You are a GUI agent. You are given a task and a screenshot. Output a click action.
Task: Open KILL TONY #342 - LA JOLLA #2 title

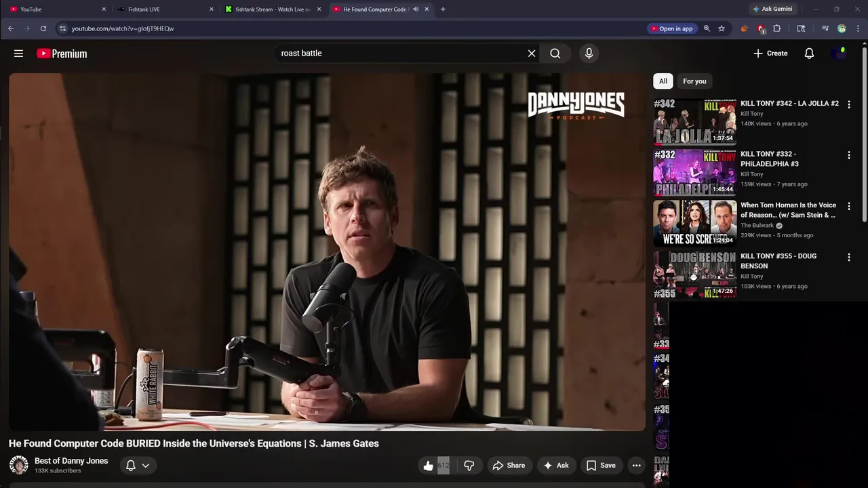[789, 104]
